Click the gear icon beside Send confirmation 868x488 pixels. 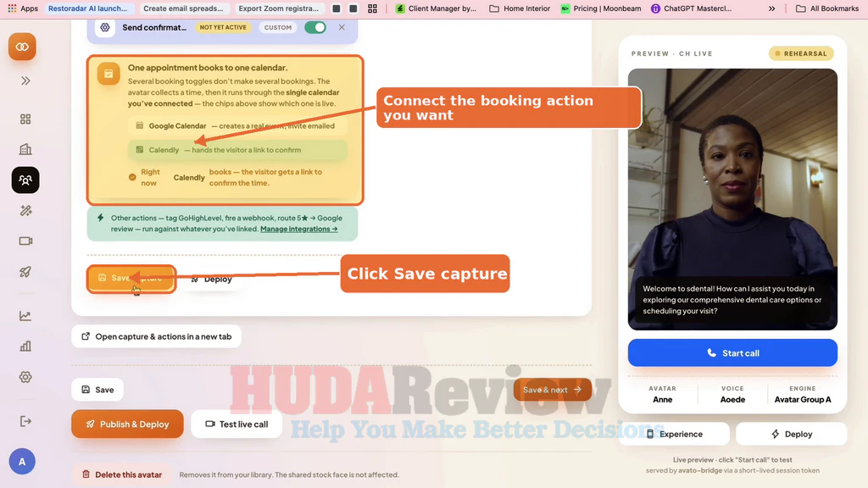(104, 27)
